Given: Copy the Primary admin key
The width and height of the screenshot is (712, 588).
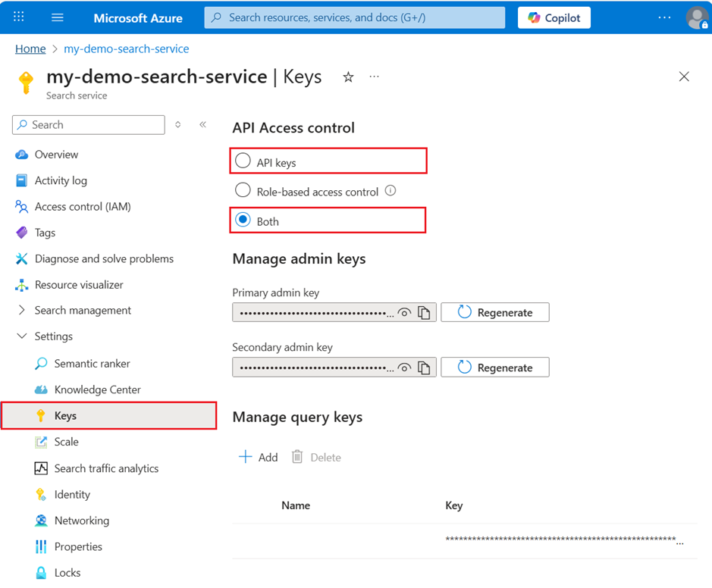Looking at the screenshot, I should tap(425, 312).
